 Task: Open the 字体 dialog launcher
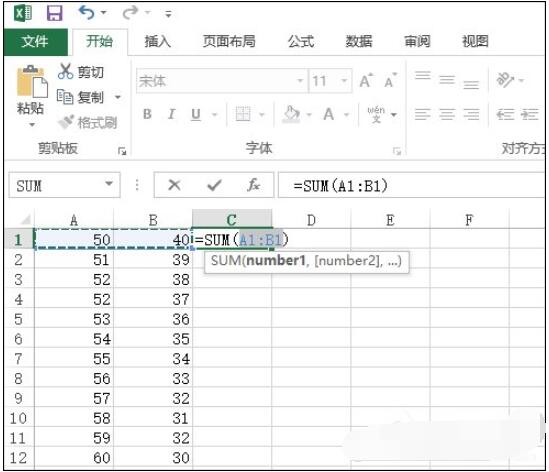coord(397,151)
